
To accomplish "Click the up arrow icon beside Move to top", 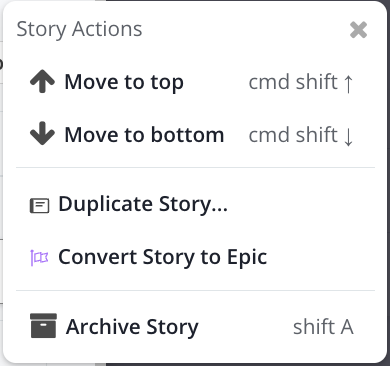I will [42, 82].
